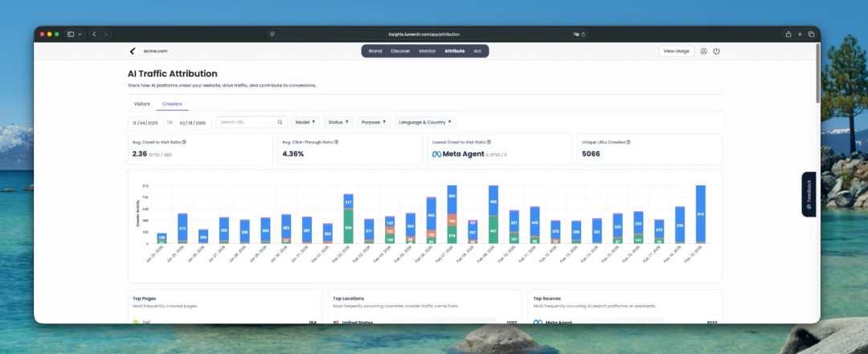Expand the Language & Country dropdown
The width and height of the screenshot is (868, 354).
[425, 122]
